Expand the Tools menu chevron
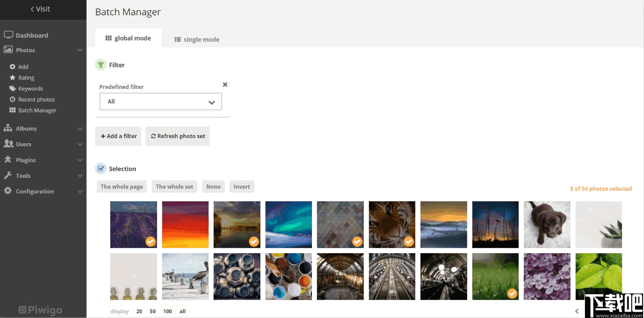This screenshot has height=318, width=644. (80, 176)
